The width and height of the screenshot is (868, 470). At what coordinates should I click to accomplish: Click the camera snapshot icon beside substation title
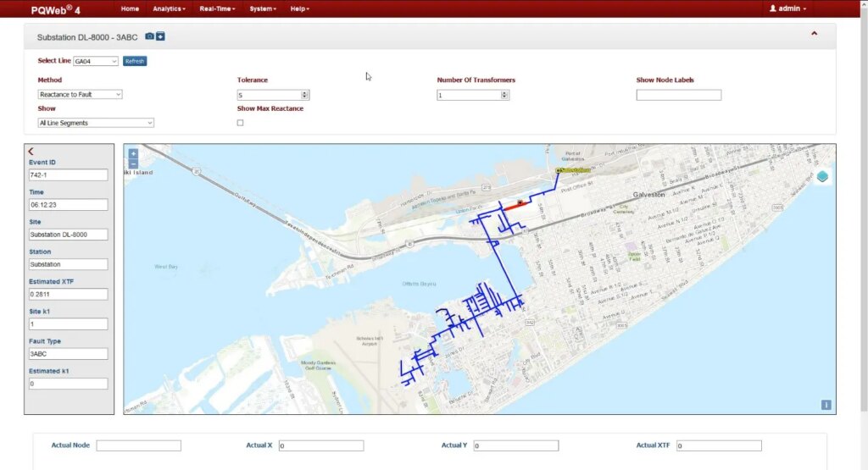tap(149, 36)
